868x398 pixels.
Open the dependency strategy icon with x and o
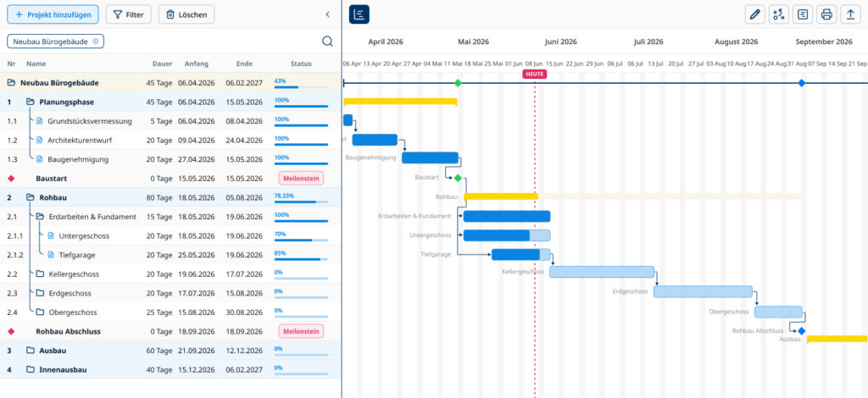pos(778,14)
